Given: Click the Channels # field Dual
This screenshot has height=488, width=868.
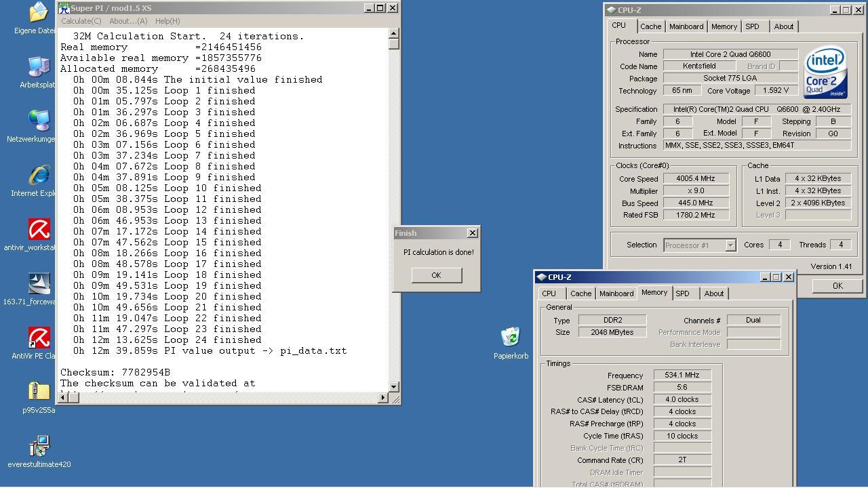Looking at the screenshot, I should click(753, 320).
